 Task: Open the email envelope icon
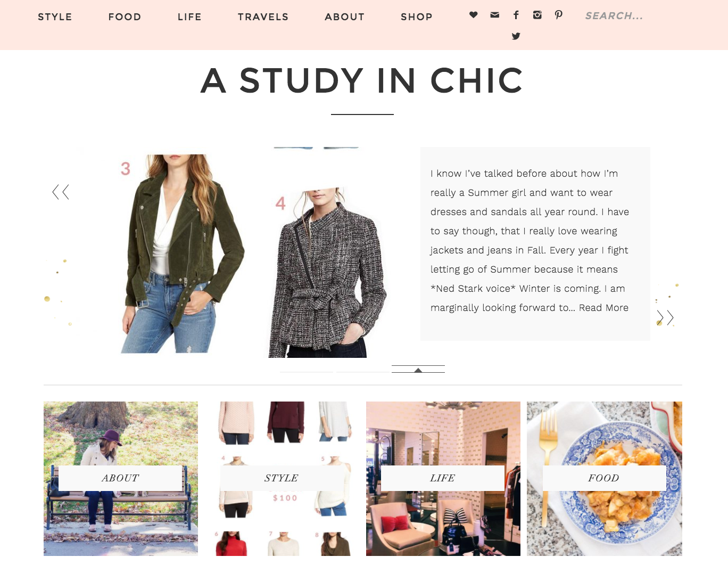click(494, 15)
